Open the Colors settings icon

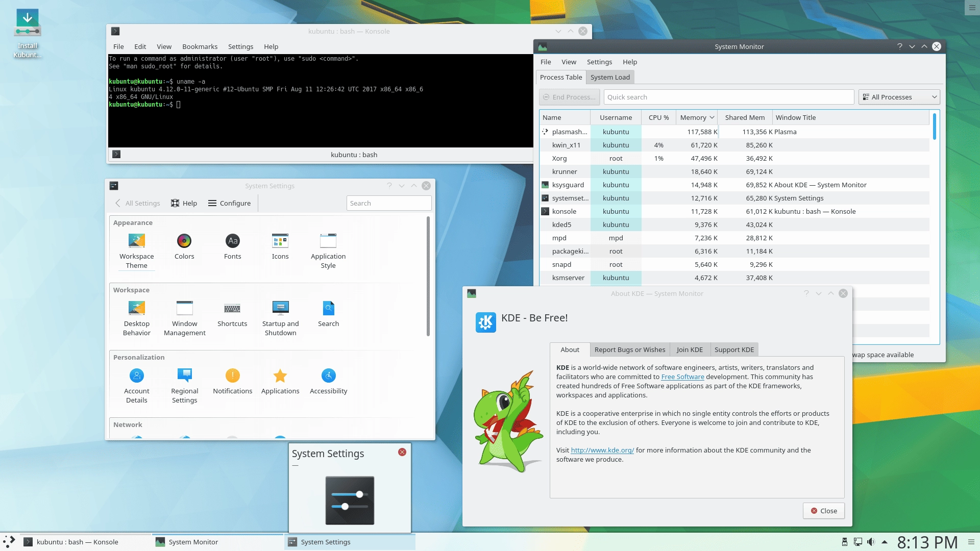point(184,246)
